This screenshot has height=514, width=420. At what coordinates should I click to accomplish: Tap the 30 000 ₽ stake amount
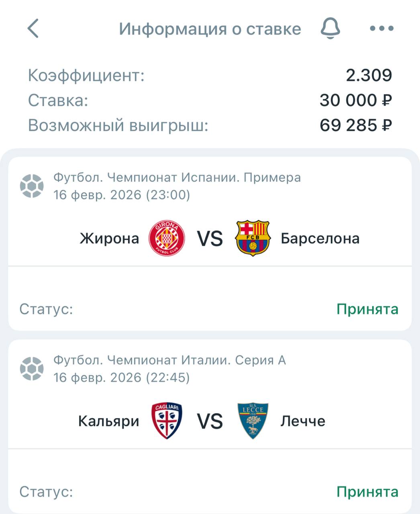[355, 100]
